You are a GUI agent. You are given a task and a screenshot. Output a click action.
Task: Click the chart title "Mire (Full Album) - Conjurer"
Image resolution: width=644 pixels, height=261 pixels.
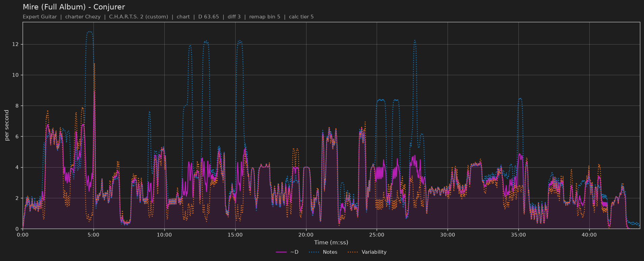[x=74, y=7]
